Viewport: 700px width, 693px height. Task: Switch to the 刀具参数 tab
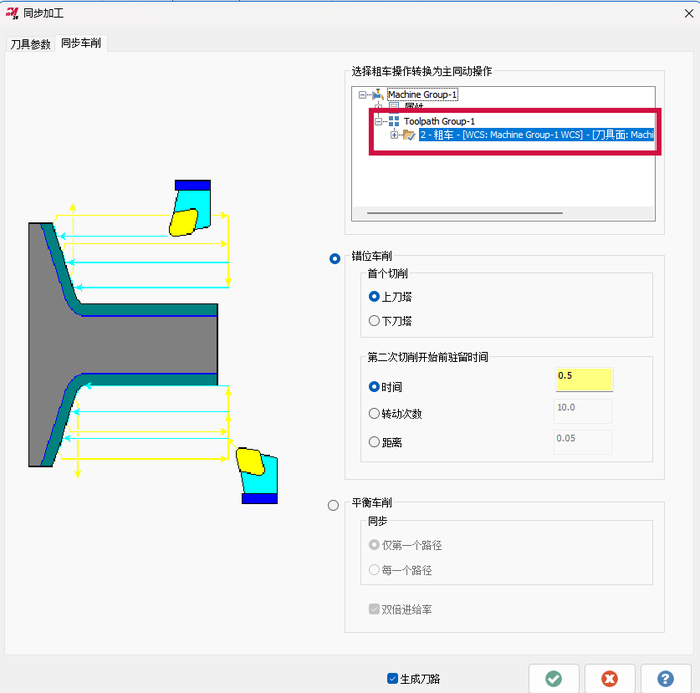[x=30, y=45]
